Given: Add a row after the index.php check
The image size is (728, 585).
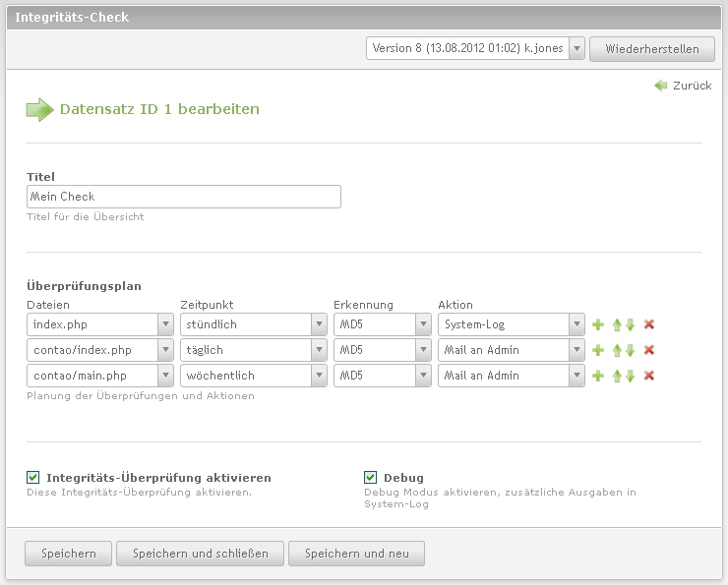Looking at the screenshot, I should [597, 324].
